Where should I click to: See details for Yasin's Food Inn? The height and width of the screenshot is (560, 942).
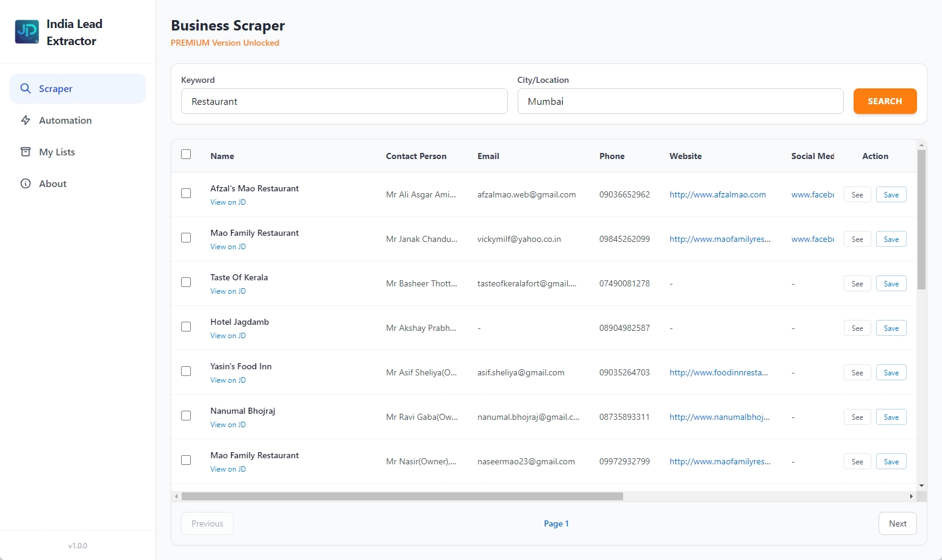coord(857,372)
